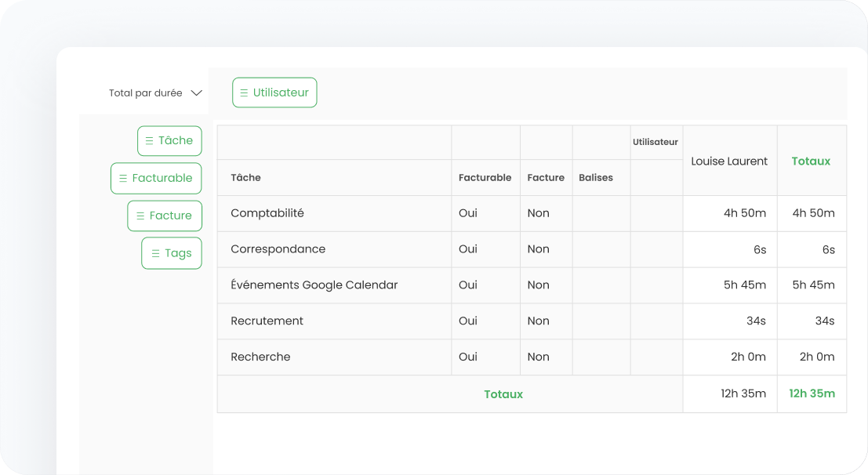The image size is (868, 475).
Task: Click Oui in the Recrutement row
Action: click(x=468, y=321)
